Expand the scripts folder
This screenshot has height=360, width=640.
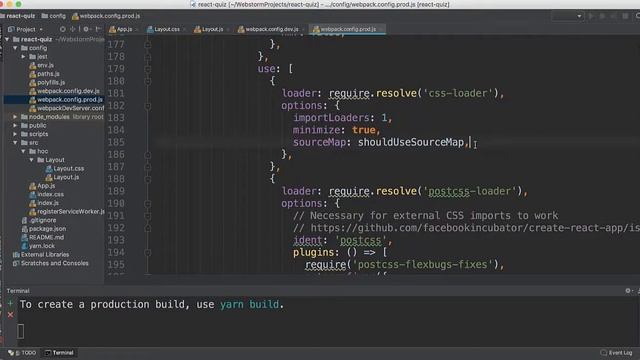click(x=16, y=134)
